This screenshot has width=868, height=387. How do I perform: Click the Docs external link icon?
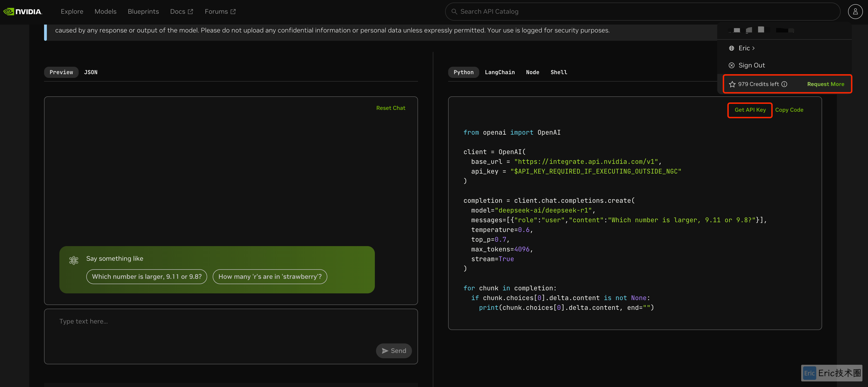point(190,11)
